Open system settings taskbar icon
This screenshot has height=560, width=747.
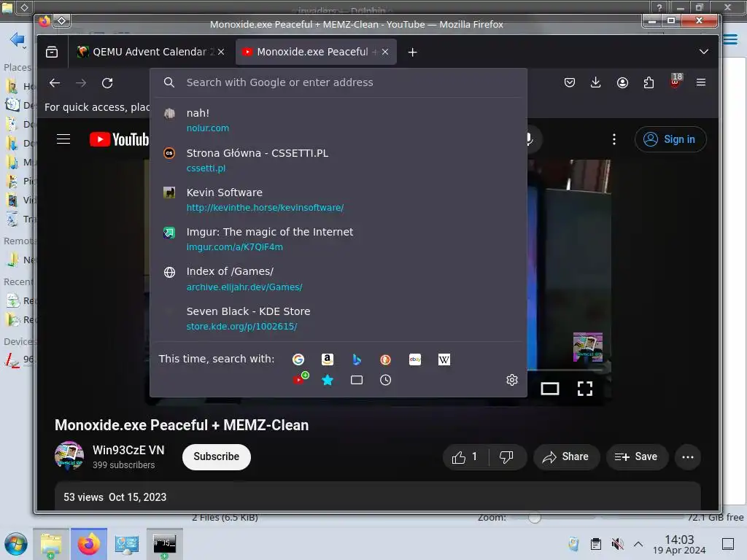[x=126, y=544]
